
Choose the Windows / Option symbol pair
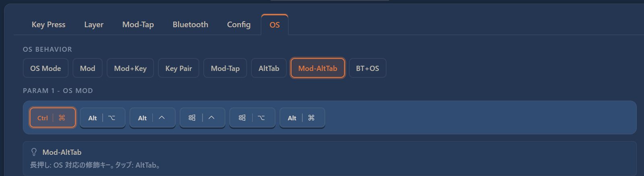[252, 118]
